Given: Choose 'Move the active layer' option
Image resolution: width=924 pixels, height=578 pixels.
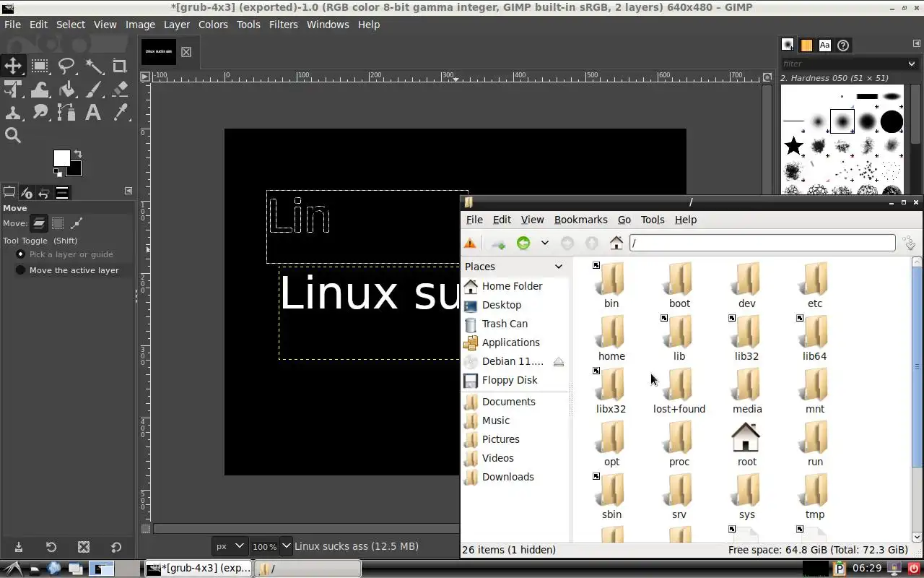Looking at the screenshot, I should tap(67, 270).
